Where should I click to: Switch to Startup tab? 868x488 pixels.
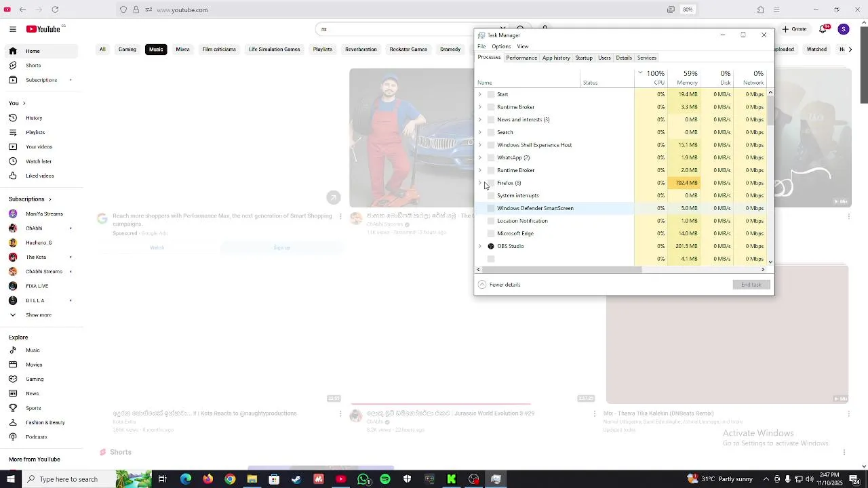(x=584, y=58)
